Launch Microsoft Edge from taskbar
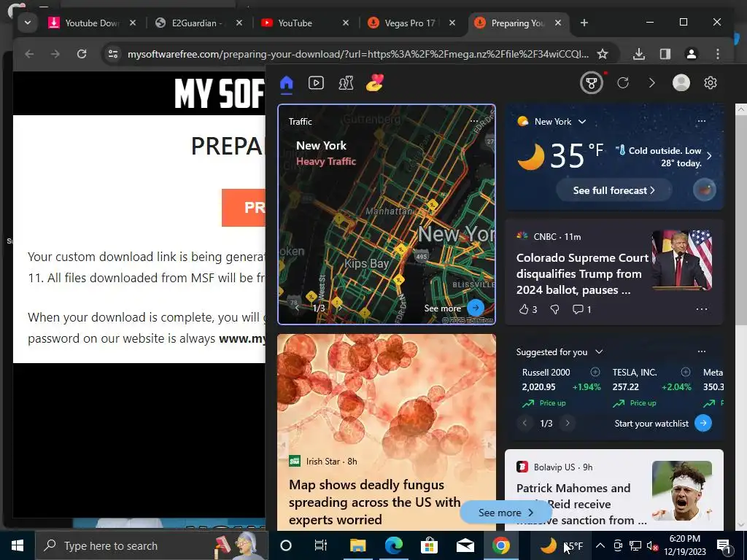747x560 pixels. [x=393, y=545]
